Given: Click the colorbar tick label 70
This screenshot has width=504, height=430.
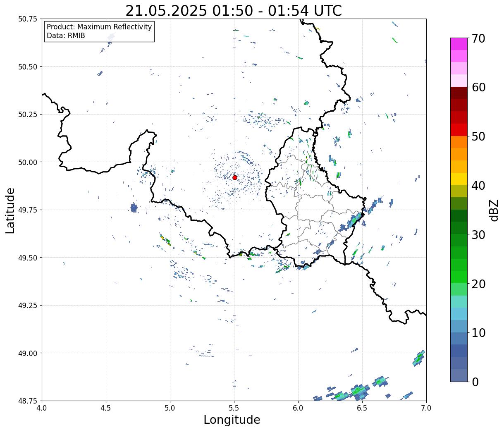Looking at the screenshot, I should [x=478, y=38].
